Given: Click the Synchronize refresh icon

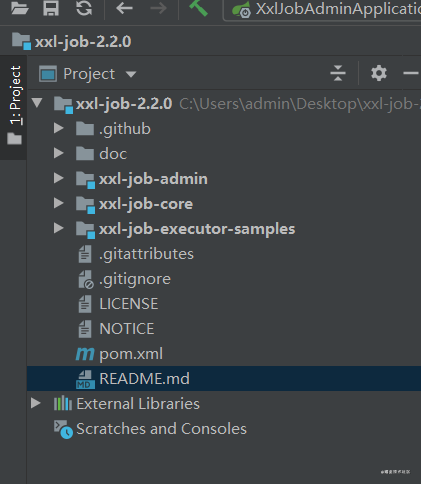Looking at the screenshot, I should click(84, 8).
